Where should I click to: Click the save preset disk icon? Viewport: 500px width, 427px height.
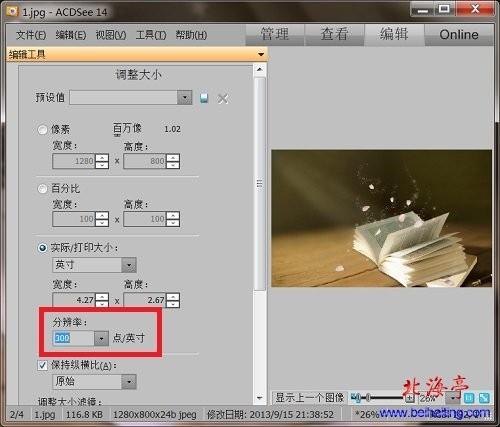(x=204, y=98)
